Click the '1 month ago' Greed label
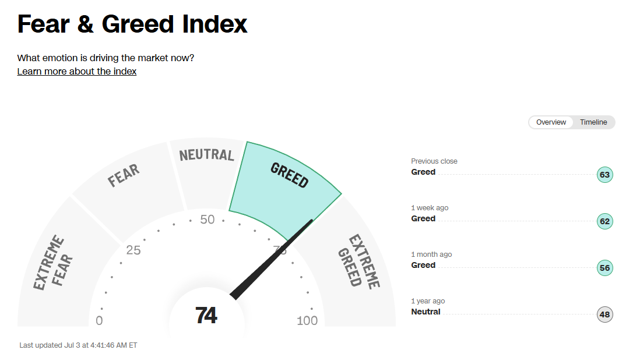The width and height of the screenshot is (633, 364). point(423,265)
